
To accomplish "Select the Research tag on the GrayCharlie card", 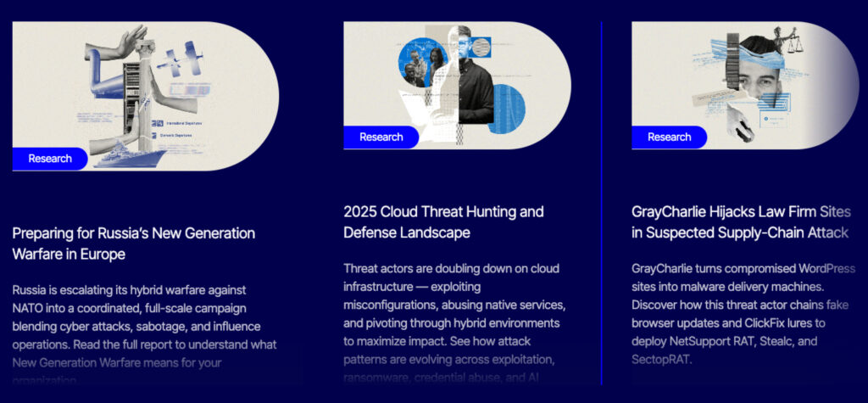I will tap(669, 137).
